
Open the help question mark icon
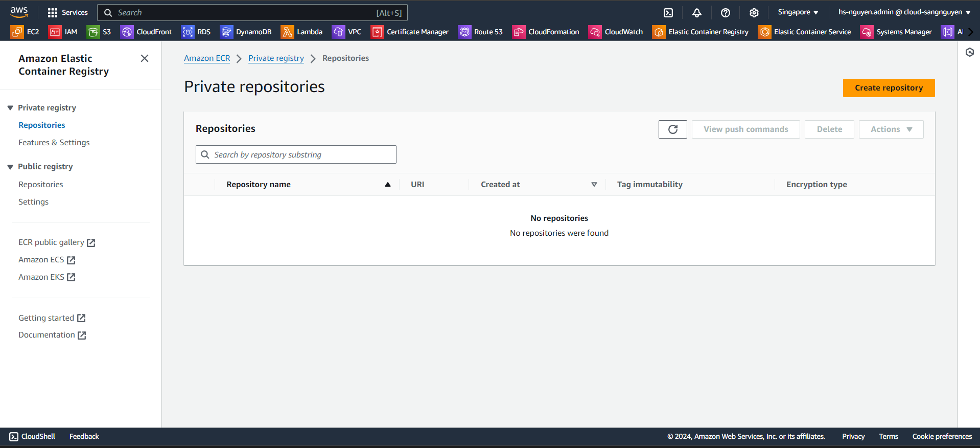(x=726, y=13)
